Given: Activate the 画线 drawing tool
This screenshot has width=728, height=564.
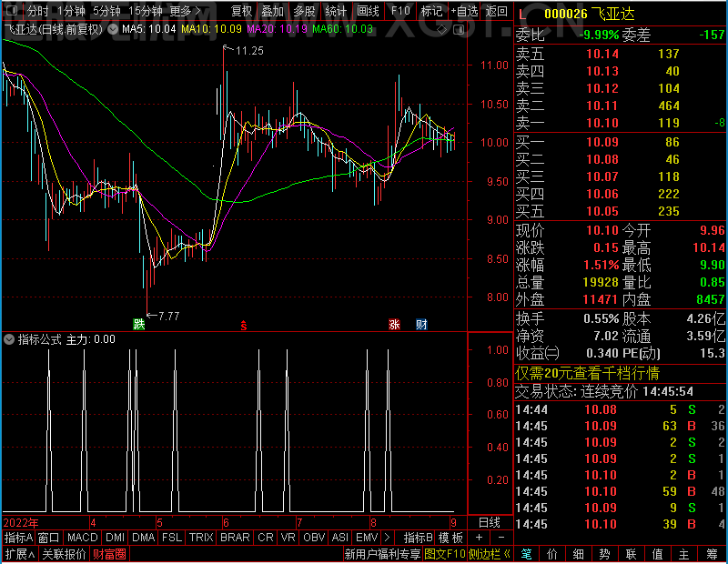Looking at the screenshot, I should [x=368, y=11].
